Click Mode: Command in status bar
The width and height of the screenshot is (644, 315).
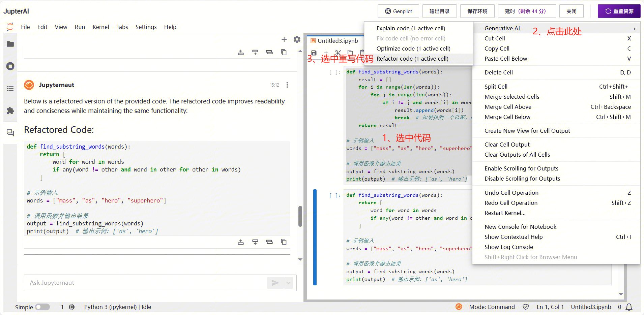[x=492, y=307]
